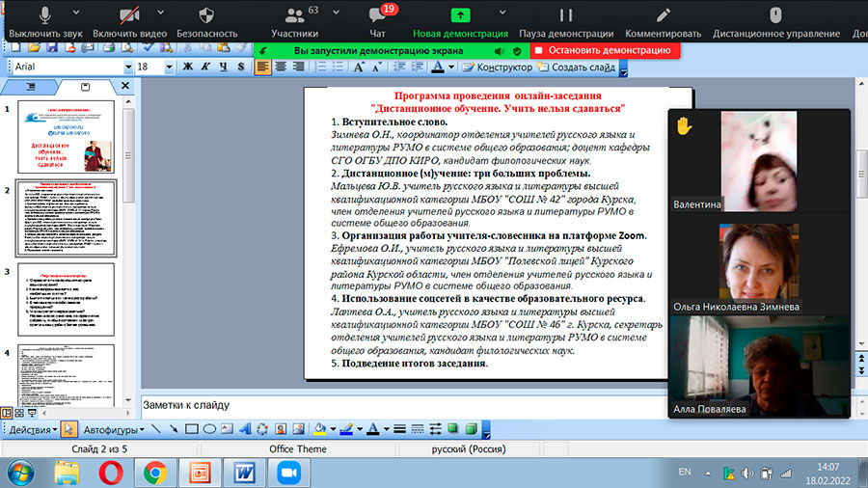Viewport: 868px width, 488px height.
Task: Apply numbered list formatting
Action: 320,67
